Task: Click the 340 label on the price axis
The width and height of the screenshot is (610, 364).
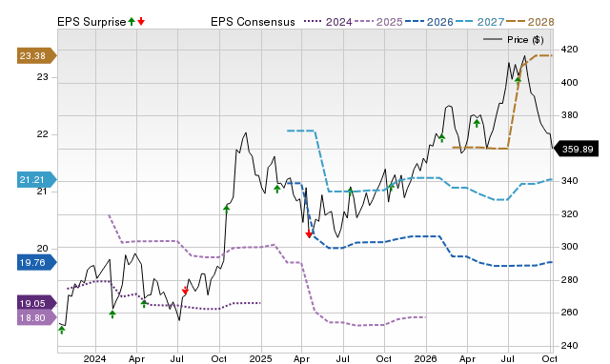Action: [569, 181]
